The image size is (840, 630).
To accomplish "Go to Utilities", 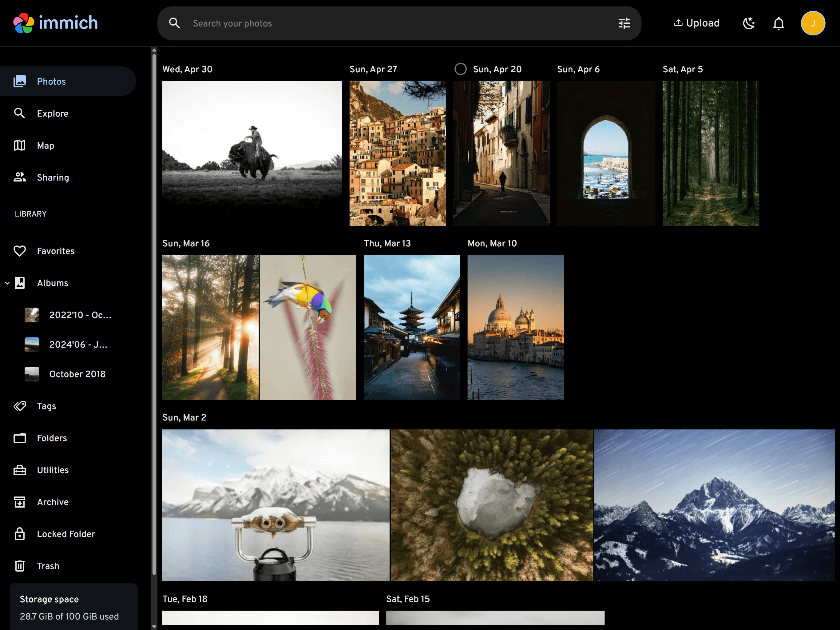I will pos(68,470).
